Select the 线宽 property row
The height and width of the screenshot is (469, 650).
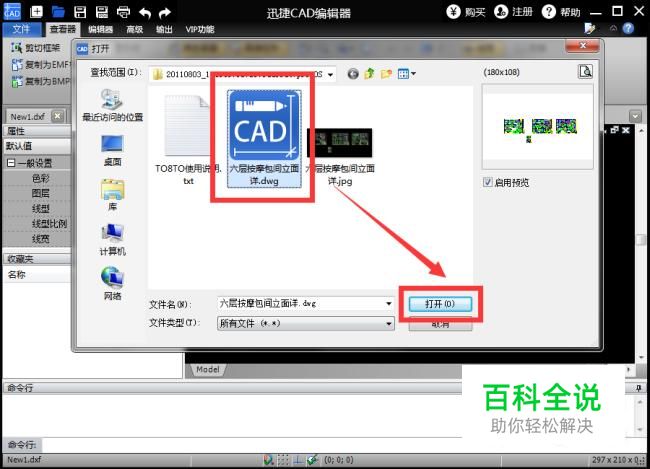coord(40,239)
